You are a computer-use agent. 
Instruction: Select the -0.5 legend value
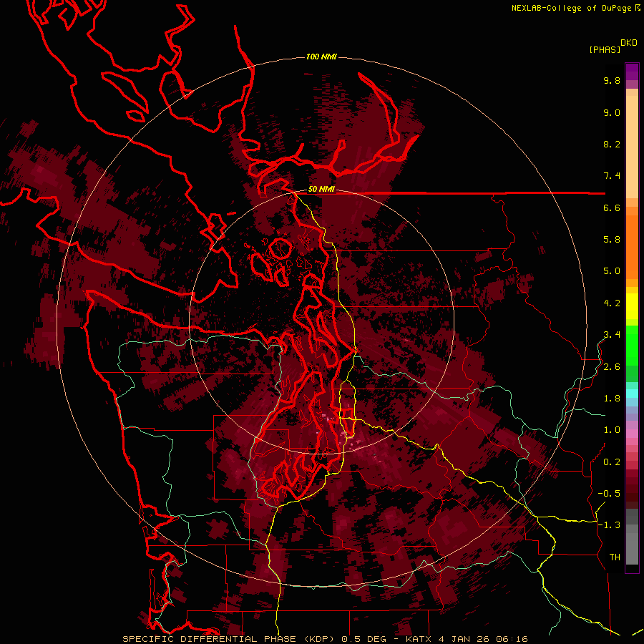[609, 494]
